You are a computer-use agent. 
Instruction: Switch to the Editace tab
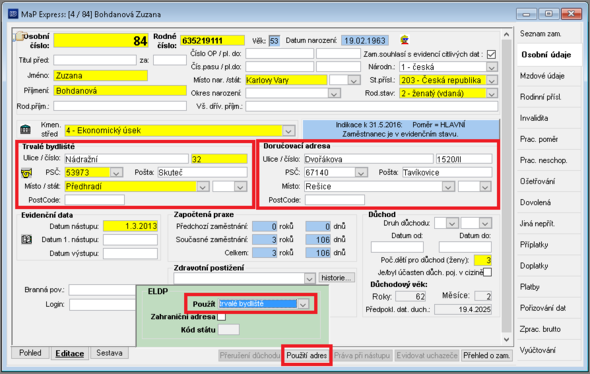tap(70, 353)
